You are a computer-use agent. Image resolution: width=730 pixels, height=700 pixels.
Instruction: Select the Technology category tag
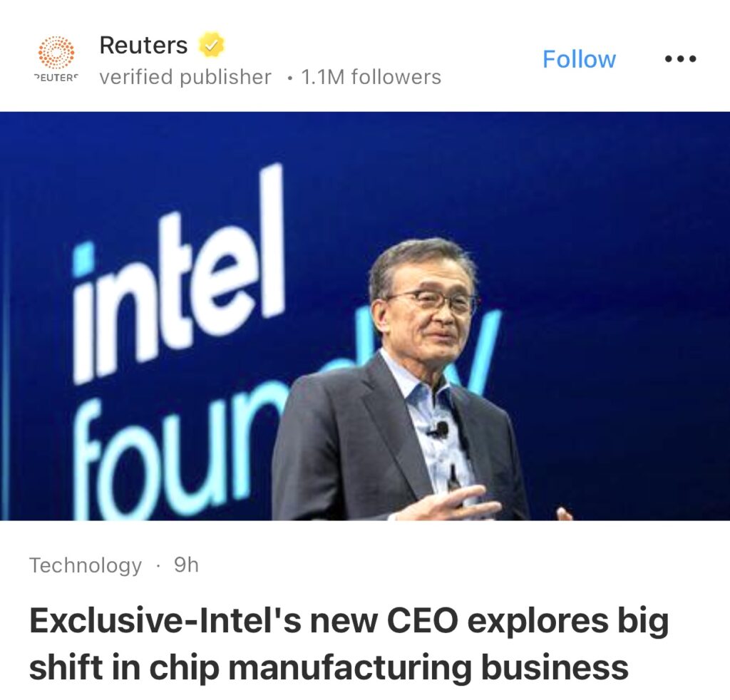[x=86, y=565]
